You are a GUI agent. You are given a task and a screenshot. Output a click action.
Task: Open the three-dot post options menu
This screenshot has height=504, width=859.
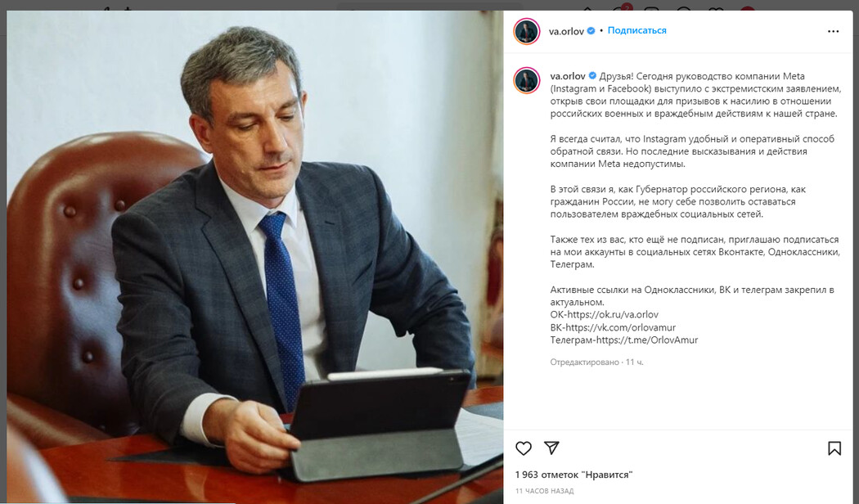833,31
